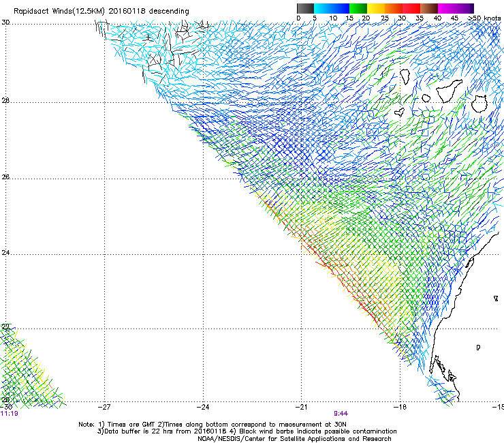Click the '35' legend scale label

click(420, 18)
